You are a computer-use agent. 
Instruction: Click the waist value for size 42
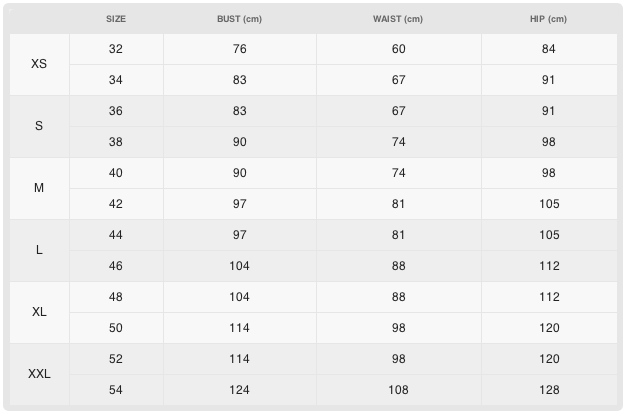pyautogui.click(x=399, y=204)
